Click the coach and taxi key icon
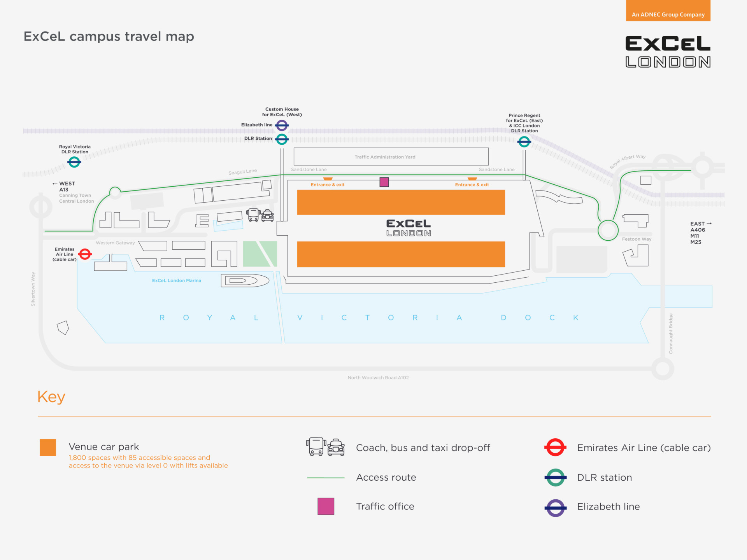This screenshot has height=560, width=747. (325, 447)
